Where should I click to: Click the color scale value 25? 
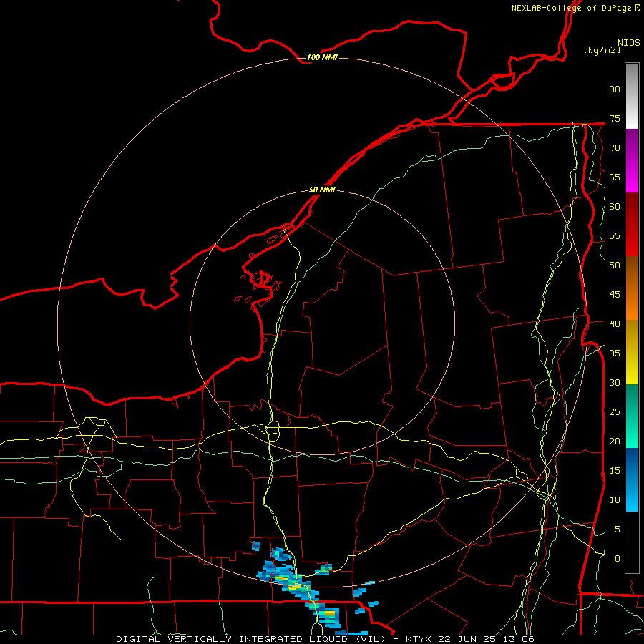point(615,412)
